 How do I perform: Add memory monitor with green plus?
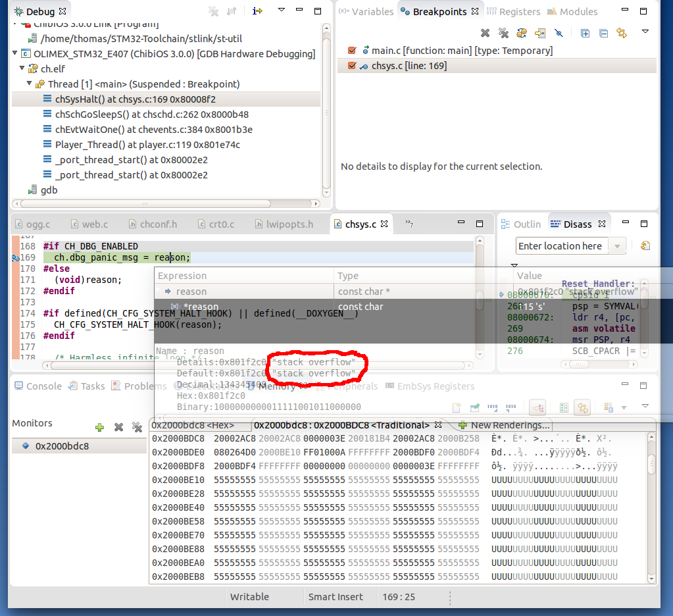[x=99, y=427]
